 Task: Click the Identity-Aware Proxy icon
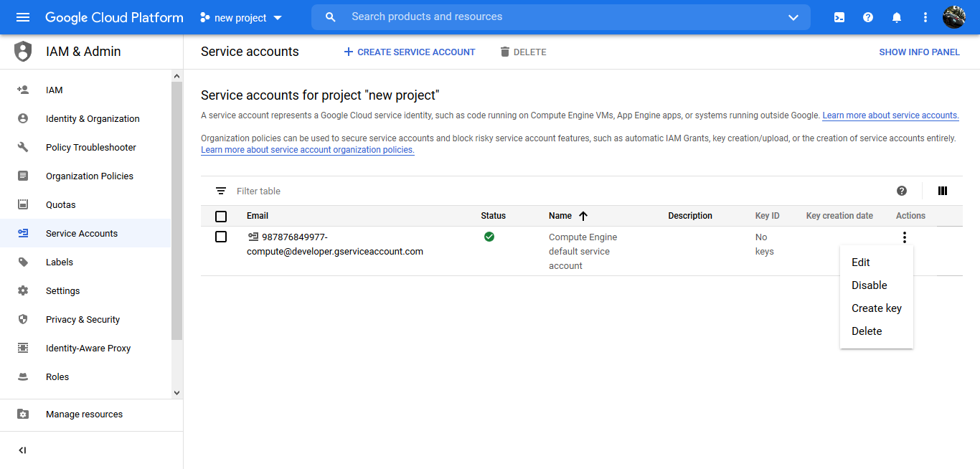tap(23, 348)
